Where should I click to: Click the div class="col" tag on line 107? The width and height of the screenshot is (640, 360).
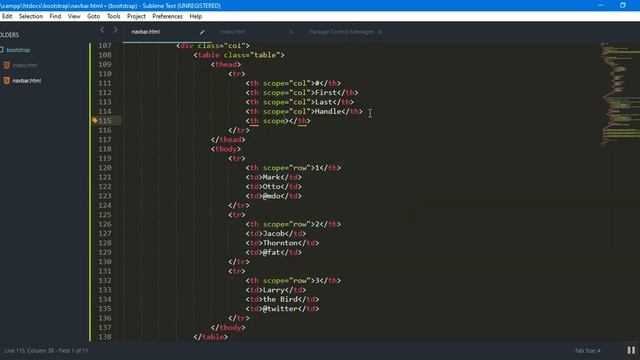(213, 46)
